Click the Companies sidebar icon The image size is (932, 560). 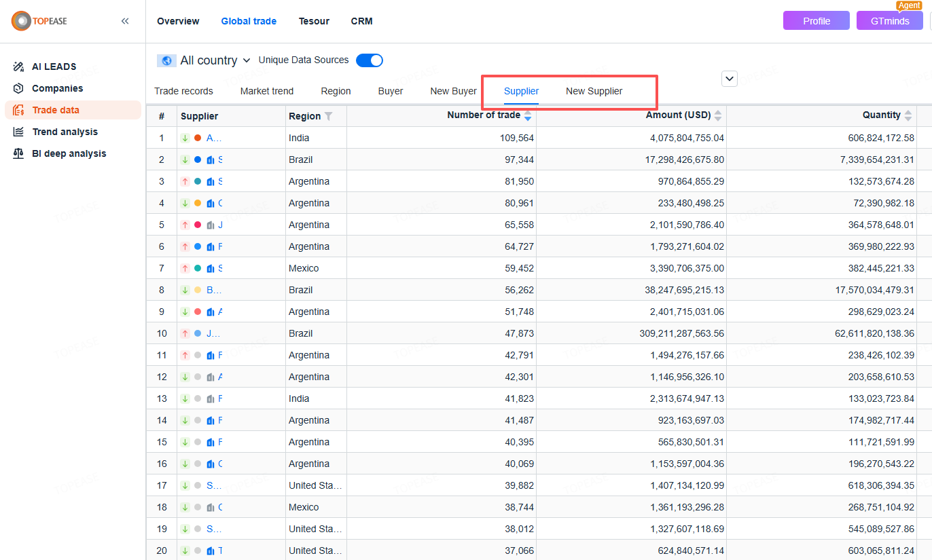19,88
